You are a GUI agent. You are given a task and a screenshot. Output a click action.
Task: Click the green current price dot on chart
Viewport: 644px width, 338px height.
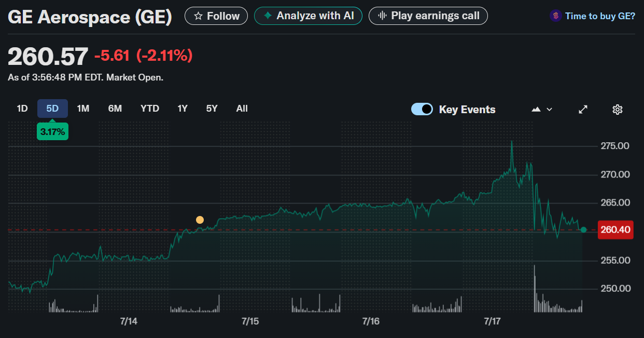tap(583, 230)
